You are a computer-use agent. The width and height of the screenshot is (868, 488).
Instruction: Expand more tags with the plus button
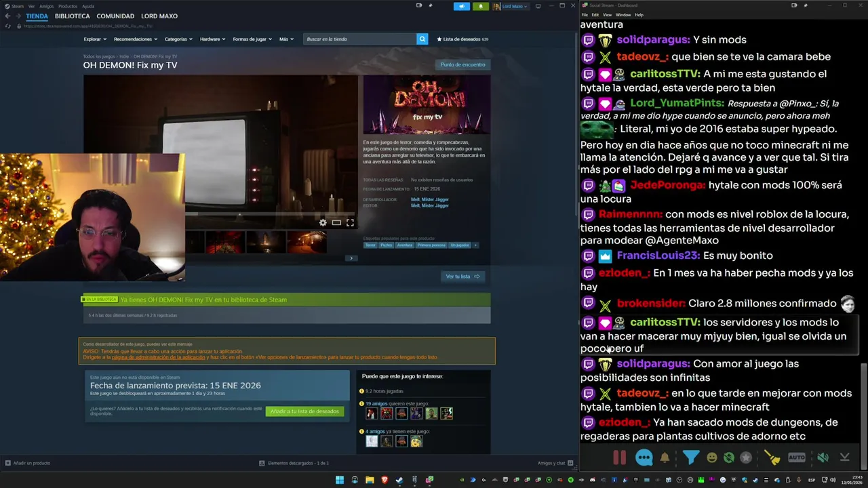[x=475, y=245]
